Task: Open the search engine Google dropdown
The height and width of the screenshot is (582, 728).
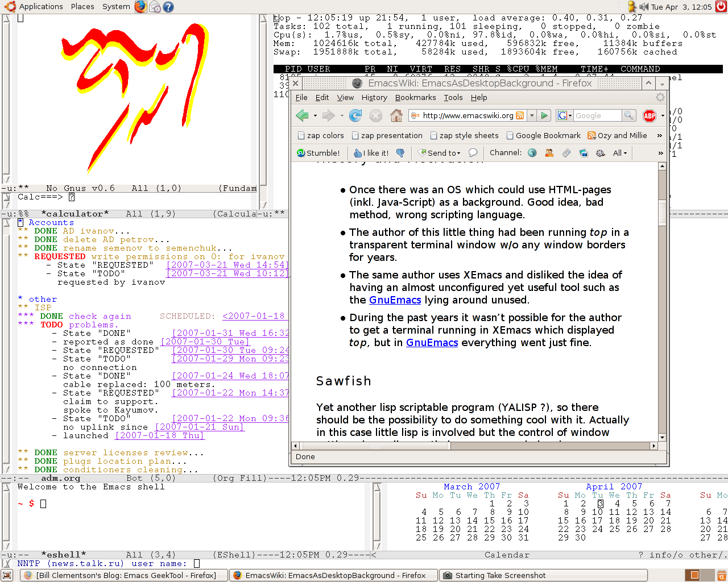Action: [x=564, y=115]
